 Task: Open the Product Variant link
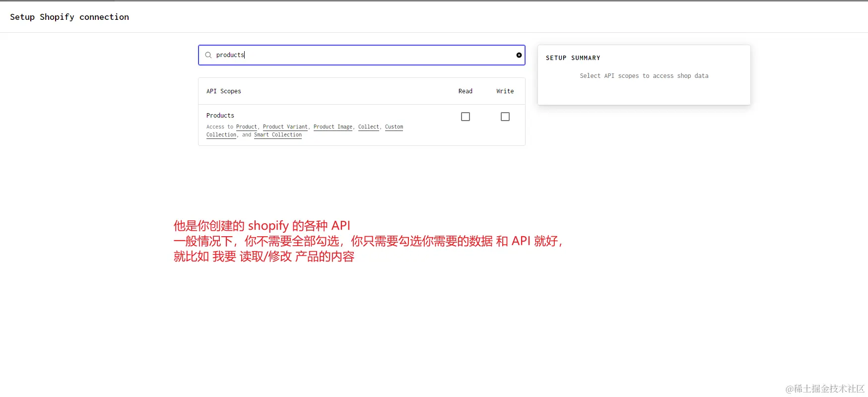pyautogui.click(x=285, y=127)
